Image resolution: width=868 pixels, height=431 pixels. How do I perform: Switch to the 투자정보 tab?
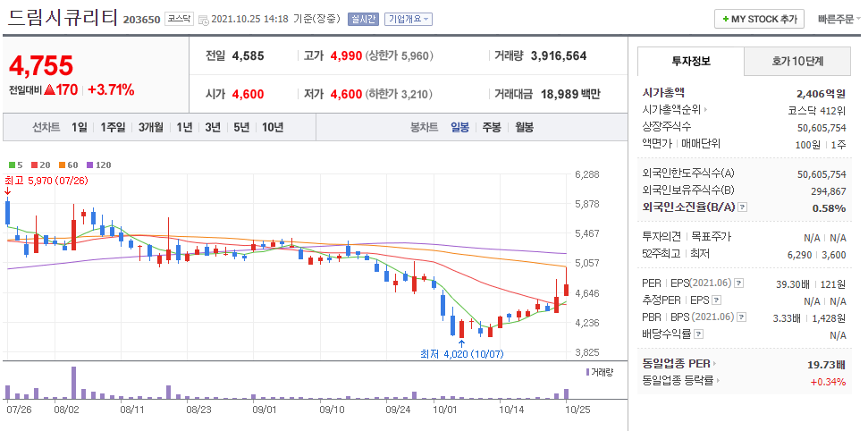coord(691,62)
